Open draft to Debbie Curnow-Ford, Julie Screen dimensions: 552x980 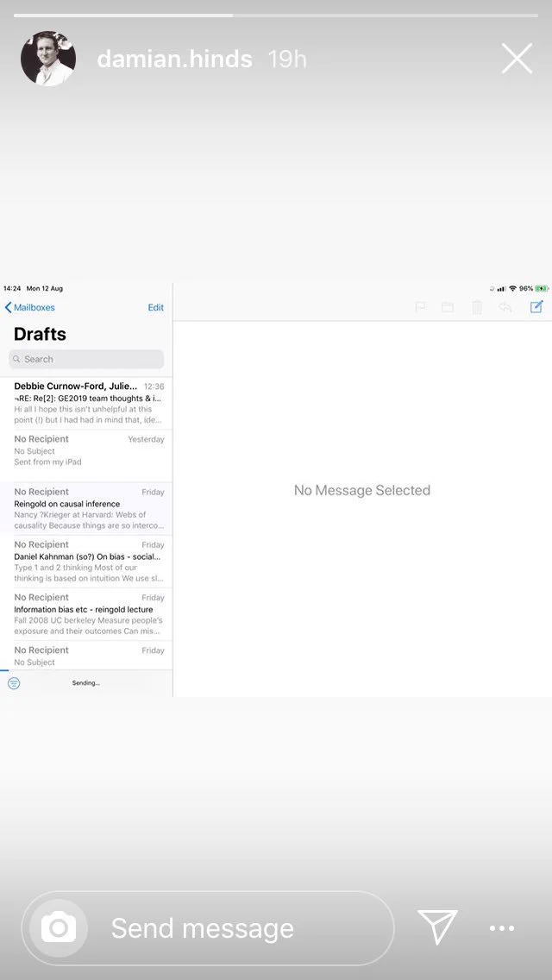(x=86, y=403)
